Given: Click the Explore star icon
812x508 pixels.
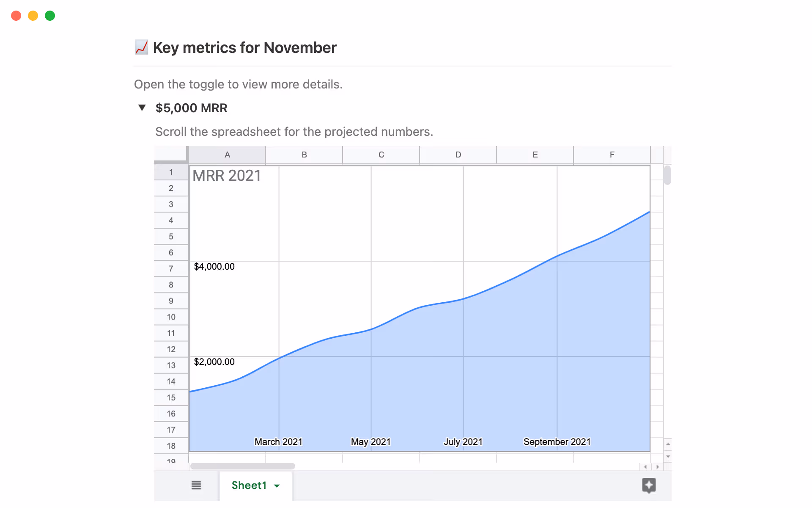Looking at the screenshot, I should 648,485.
